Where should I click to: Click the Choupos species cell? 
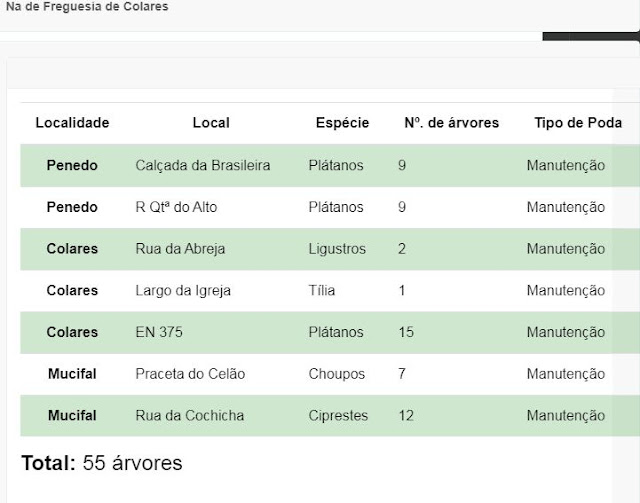[336, 374]
